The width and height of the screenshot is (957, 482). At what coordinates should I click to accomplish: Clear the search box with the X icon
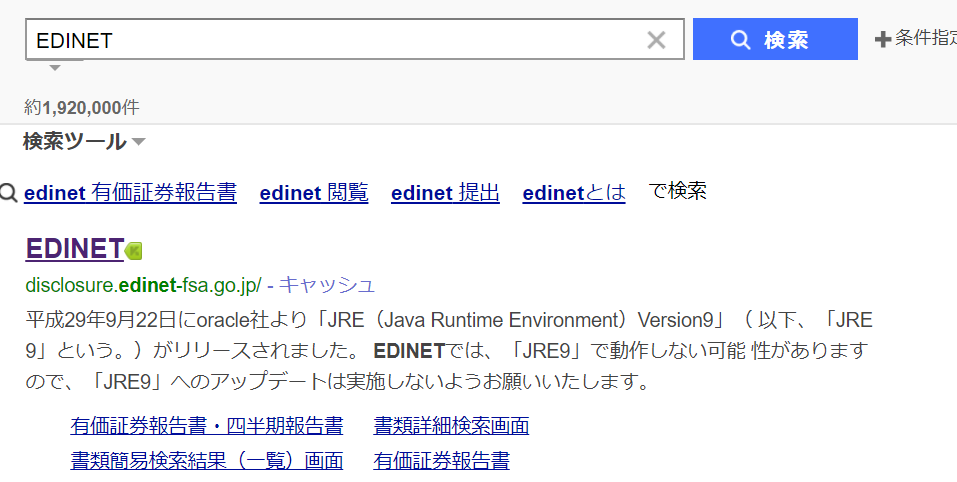click(x=656, y=40)
